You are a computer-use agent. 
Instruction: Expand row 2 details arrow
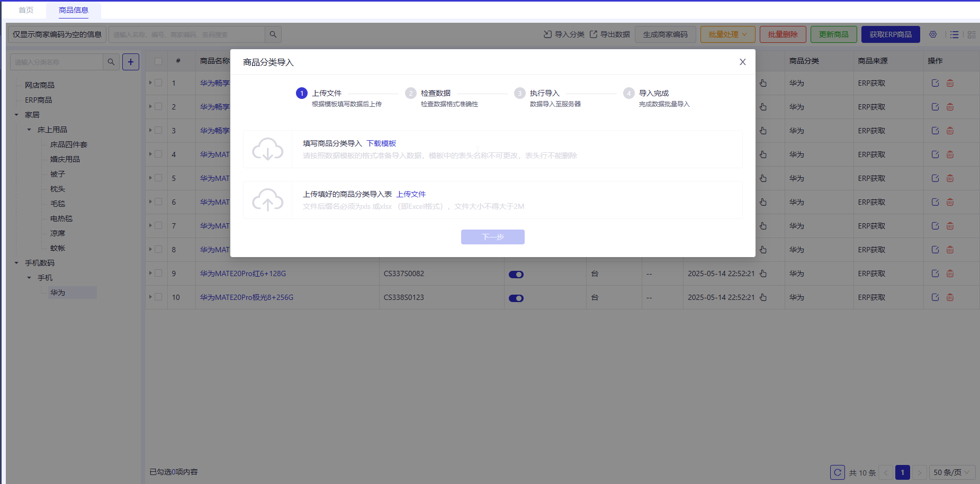click(x=150, y=106)
